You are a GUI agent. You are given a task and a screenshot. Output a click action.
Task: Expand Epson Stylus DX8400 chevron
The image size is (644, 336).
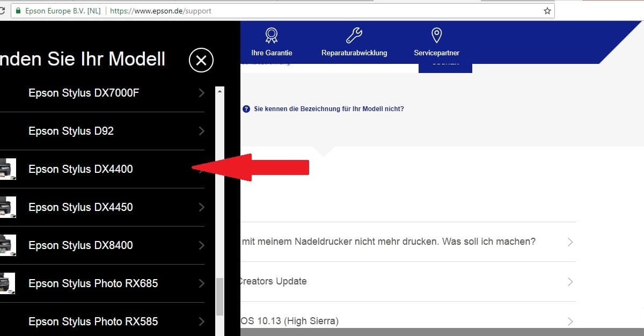click(x=201, y=245)
